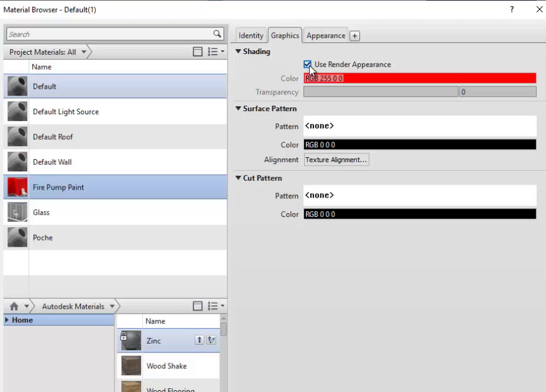Click the lock icon on Zinc
The height and width of the screenshot is (392, 546).
tap(123, 336)
